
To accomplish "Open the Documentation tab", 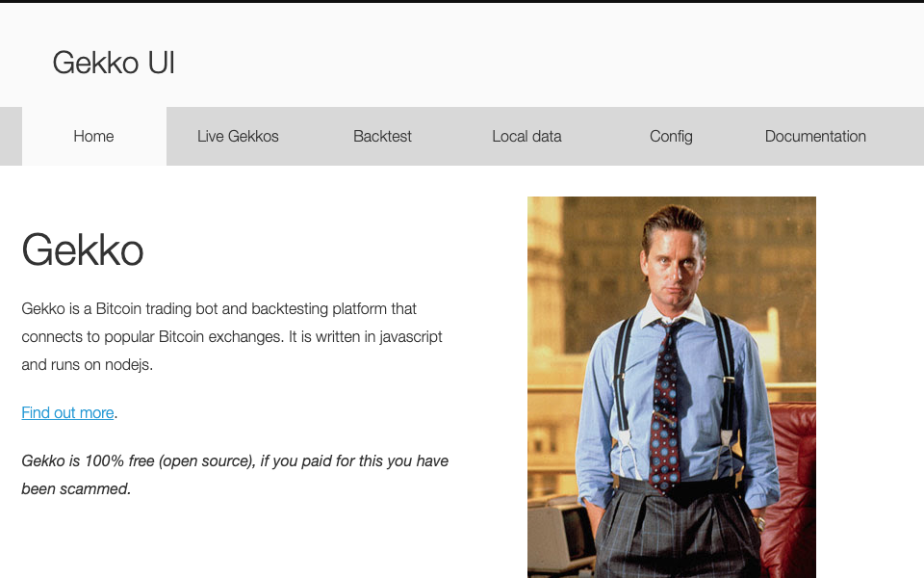I will [815, 136].
